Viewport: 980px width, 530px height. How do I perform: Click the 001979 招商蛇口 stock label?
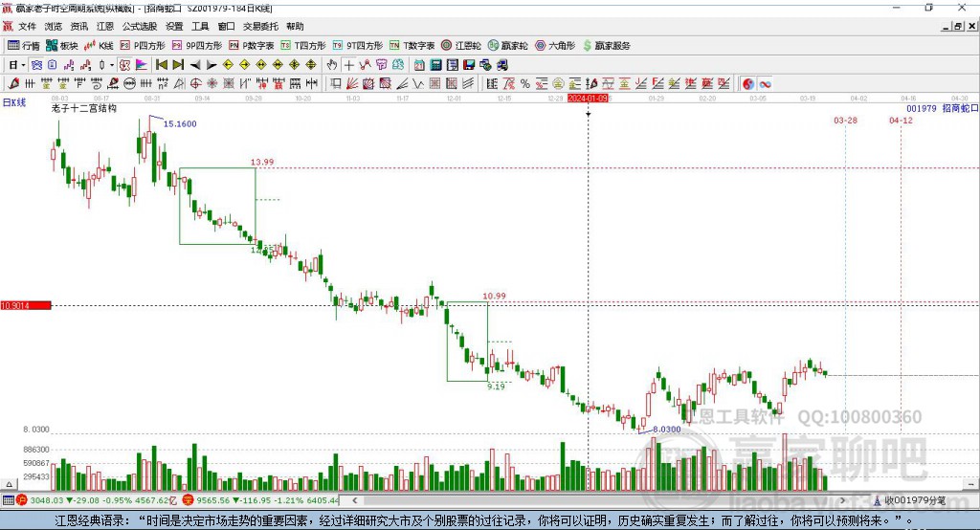[942, 108]
